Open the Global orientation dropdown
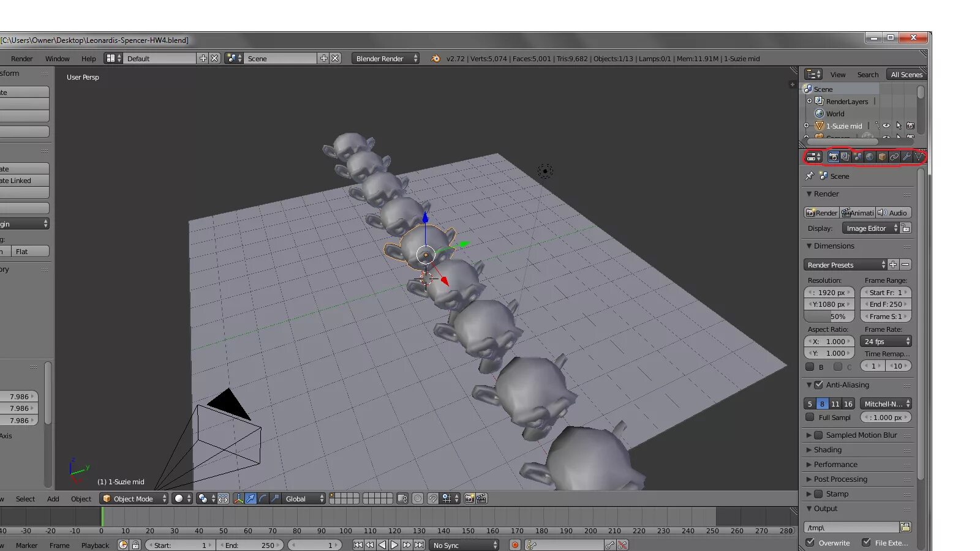Viewport: 980px width, 551px height. 304,498
